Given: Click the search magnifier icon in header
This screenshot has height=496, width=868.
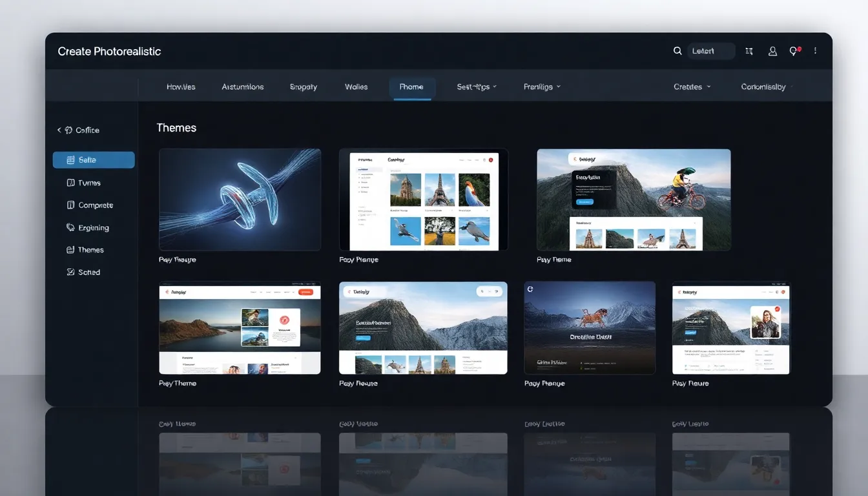Looking at the screenshot, I should 677,51.
